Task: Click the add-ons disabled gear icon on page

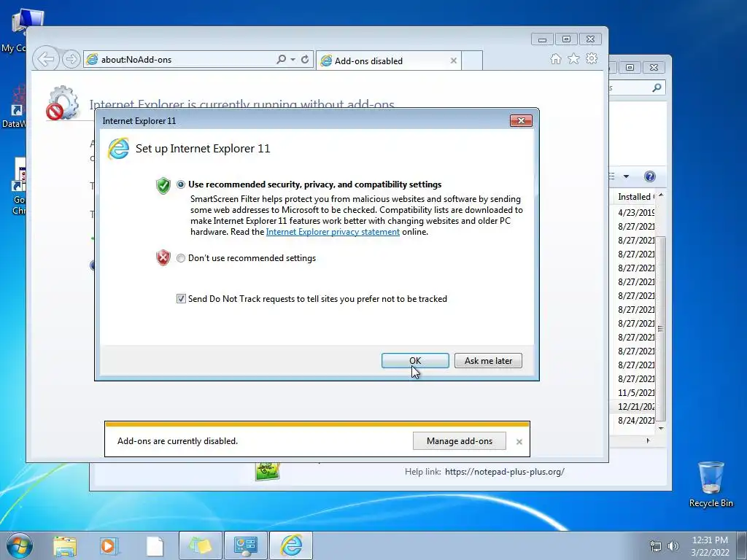Action: click(62, 103)
